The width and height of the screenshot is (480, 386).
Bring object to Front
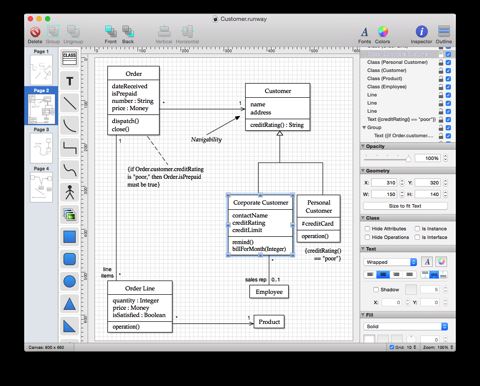[111, 34]
